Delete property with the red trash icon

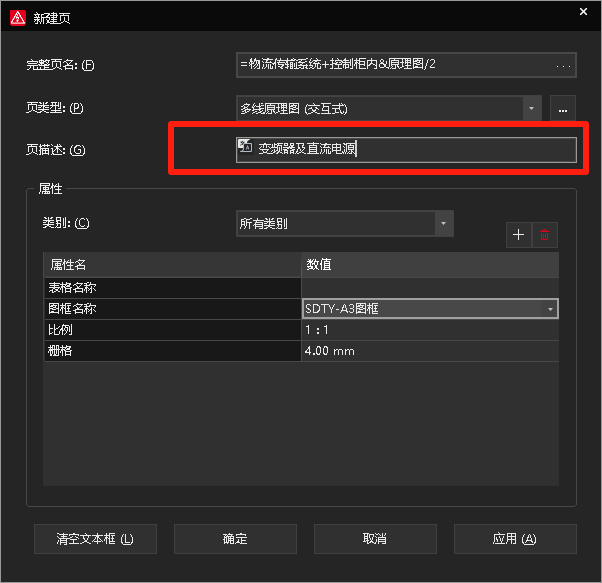544,235
